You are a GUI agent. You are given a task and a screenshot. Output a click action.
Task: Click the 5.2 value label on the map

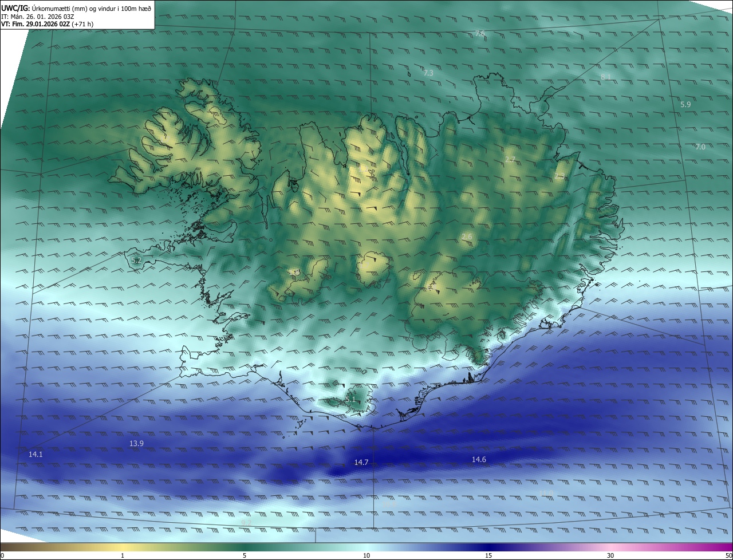pos(136,261)
